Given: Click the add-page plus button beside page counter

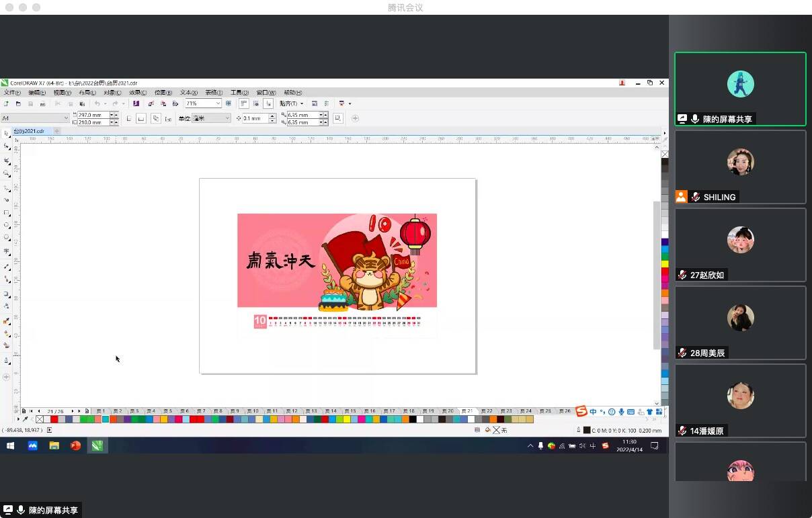Looking at the screenshot, I should pyautogui.click(x=87, y=411).
